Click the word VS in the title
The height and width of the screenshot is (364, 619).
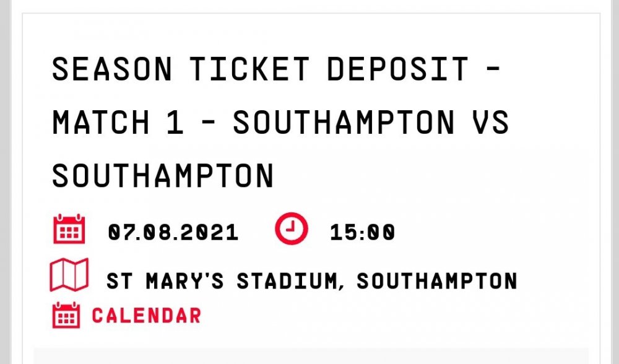492,123
